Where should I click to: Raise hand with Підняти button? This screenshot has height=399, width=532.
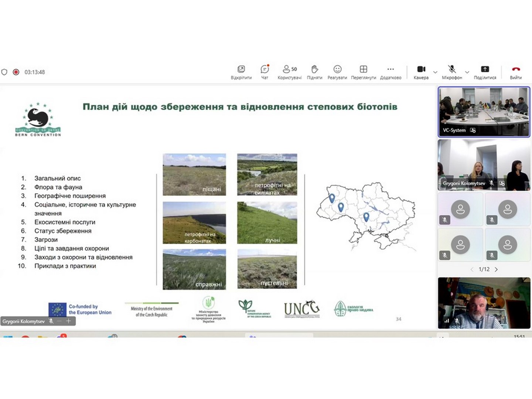click(314, 72)
